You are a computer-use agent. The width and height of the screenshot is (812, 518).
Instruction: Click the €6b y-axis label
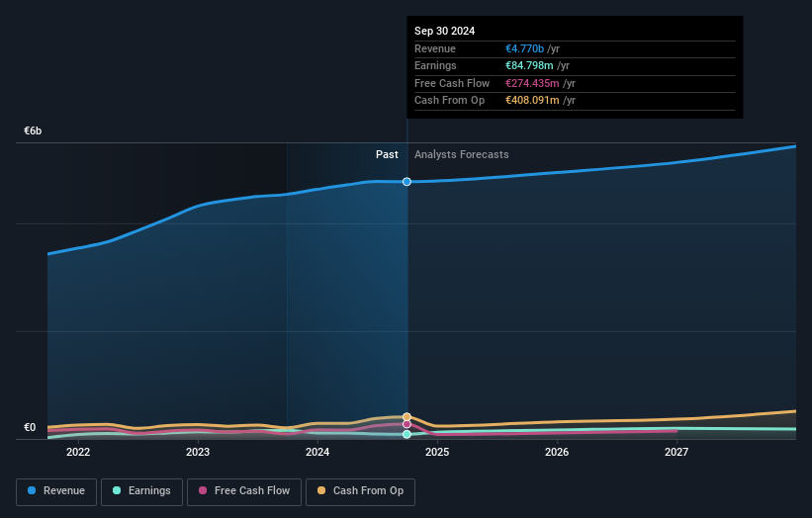(33, 130)
